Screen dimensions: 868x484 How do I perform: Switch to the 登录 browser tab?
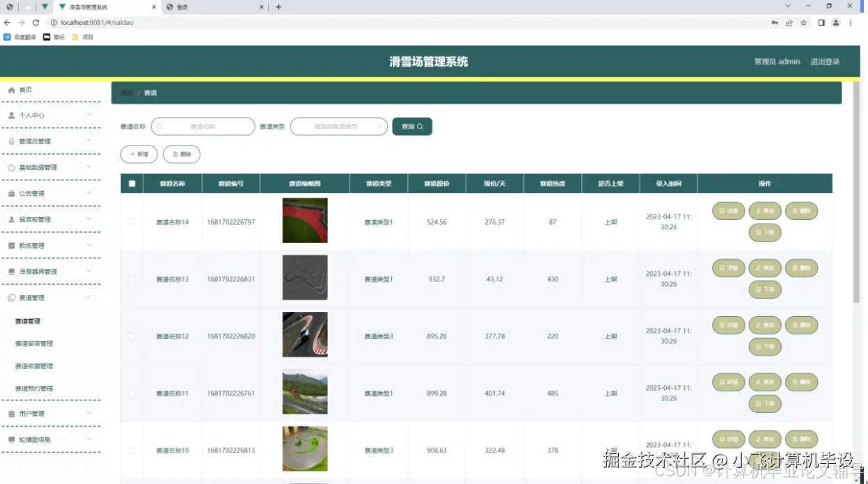[x=214, y=7]
